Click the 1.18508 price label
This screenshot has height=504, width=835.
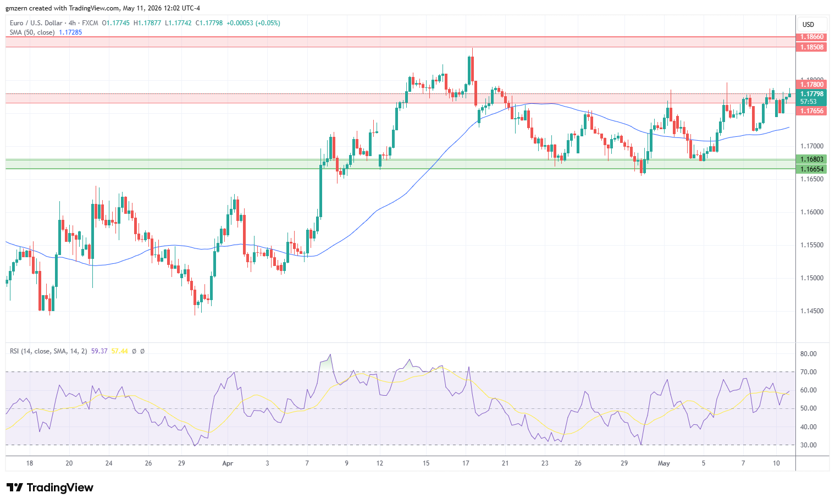pyautogui.click(x=811, y=47)
